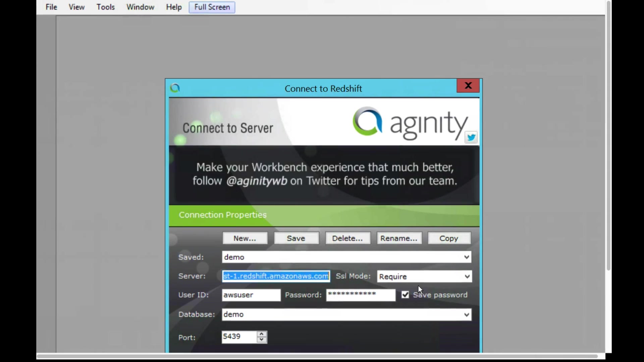This screenshot has height=362, width=644.
Task: Open the Ssl Mode dropdown
Action: (467, 277)
